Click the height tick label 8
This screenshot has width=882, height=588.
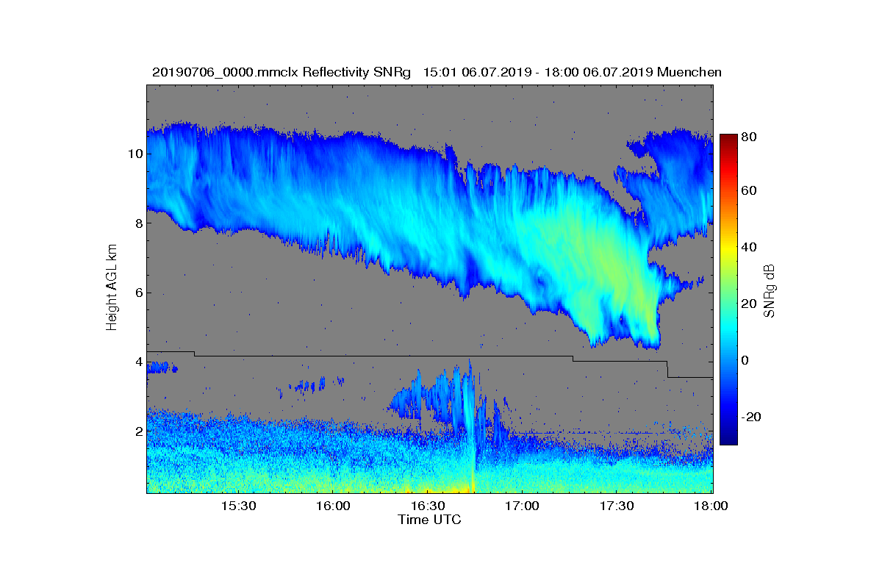click(x=138, y=223)
